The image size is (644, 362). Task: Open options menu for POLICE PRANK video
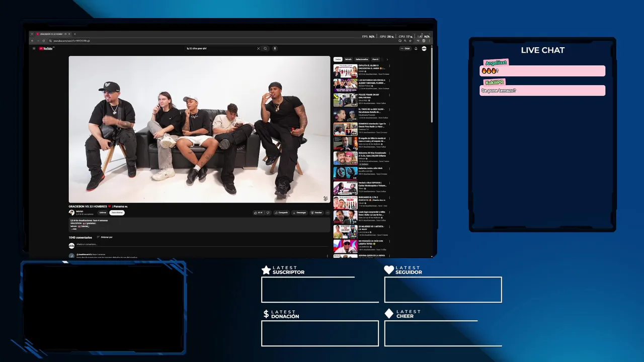point(389,95)
